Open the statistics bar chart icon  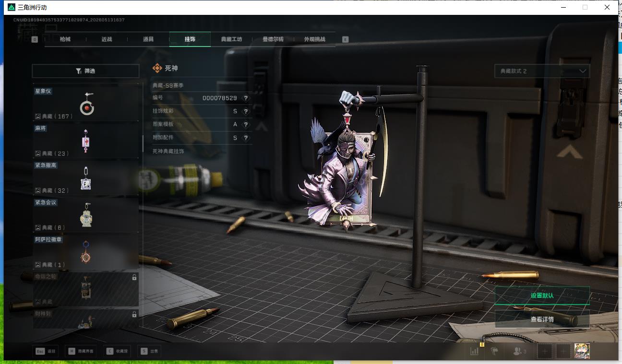pyautogui.click(x=475, y=351)
